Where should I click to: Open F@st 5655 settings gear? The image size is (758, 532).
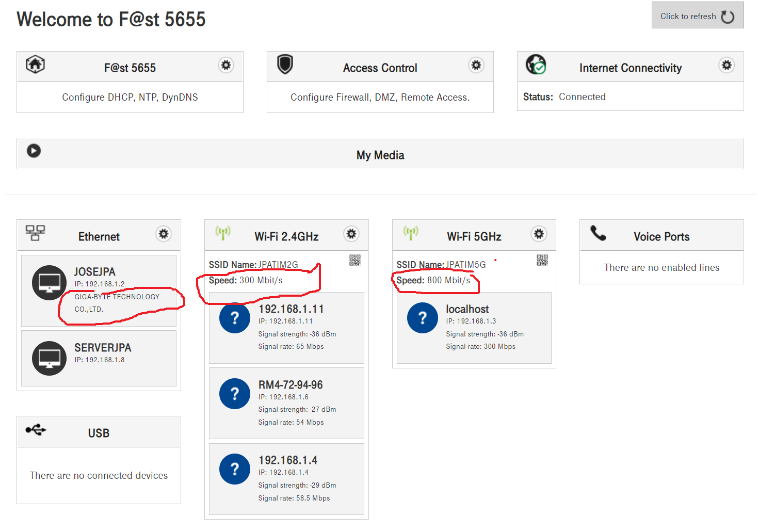point(226,66)
